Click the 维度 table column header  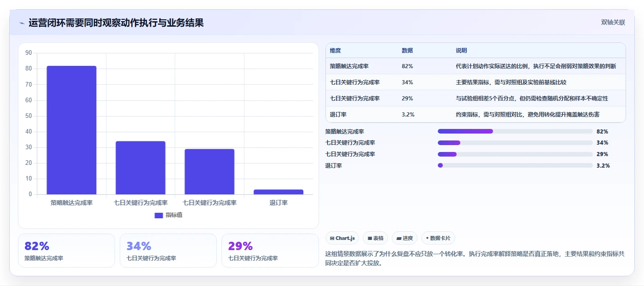point(335,51)
